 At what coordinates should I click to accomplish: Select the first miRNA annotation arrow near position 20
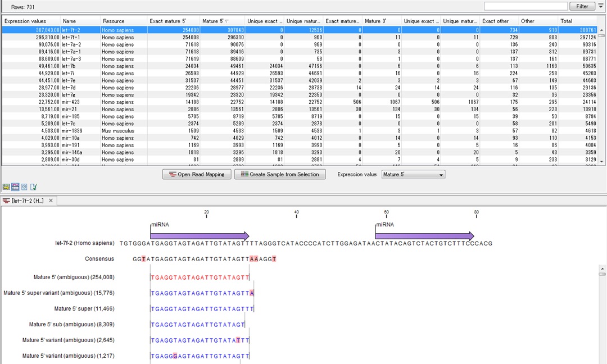coord(200,236)
